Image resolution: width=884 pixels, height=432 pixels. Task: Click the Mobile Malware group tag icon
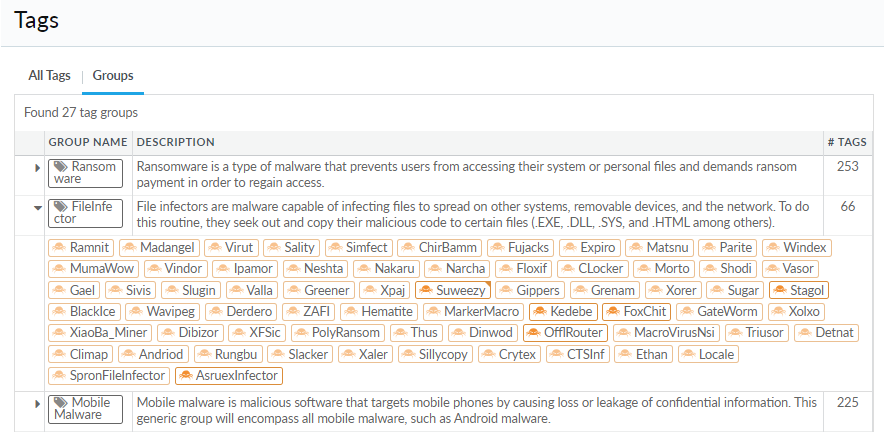[61, 403]
